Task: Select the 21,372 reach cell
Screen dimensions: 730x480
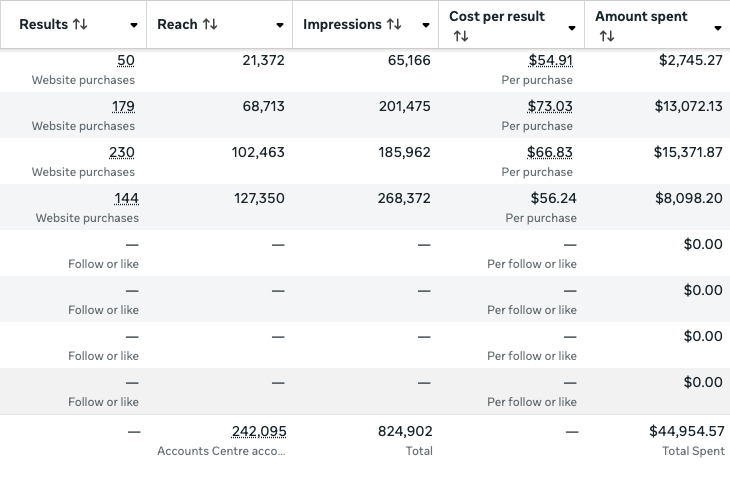Action: pos(264,61)
